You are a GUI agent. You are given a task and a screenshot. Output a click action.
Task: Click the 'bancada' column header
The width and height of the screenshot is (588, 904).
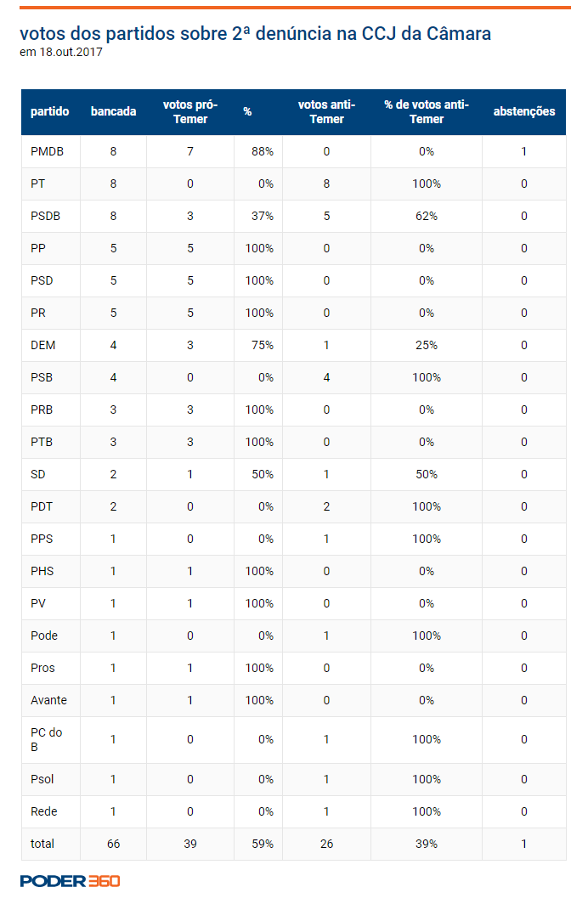coord(113,111)
